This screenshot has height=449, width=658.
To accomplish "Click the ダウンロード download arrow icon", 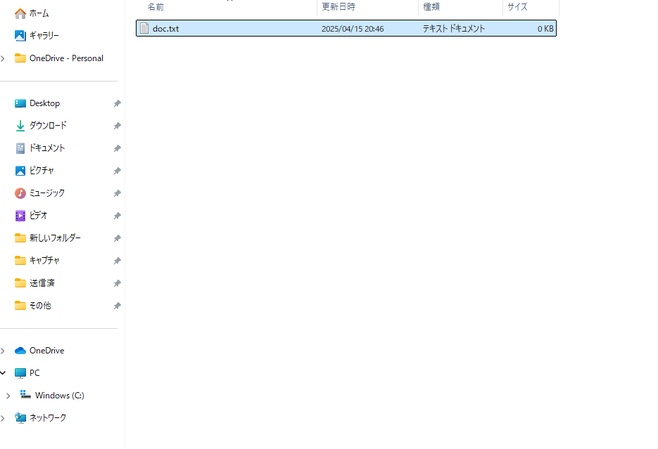I will (20, 126).
